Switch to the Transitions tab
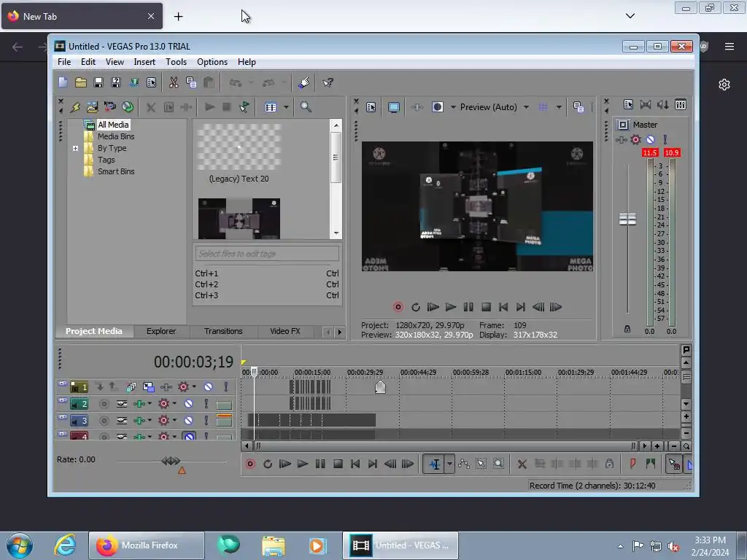 pos(223,331)
